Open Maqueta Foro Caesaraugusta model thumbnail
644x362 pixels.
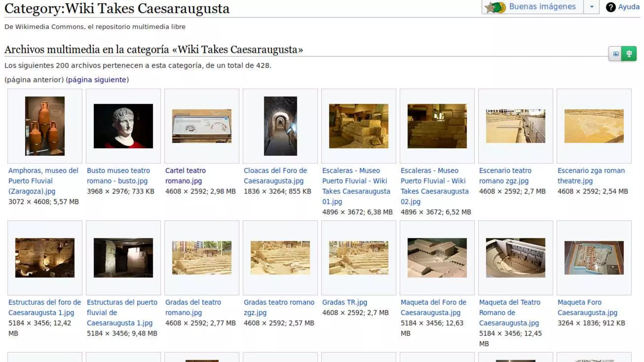point(594,258)
